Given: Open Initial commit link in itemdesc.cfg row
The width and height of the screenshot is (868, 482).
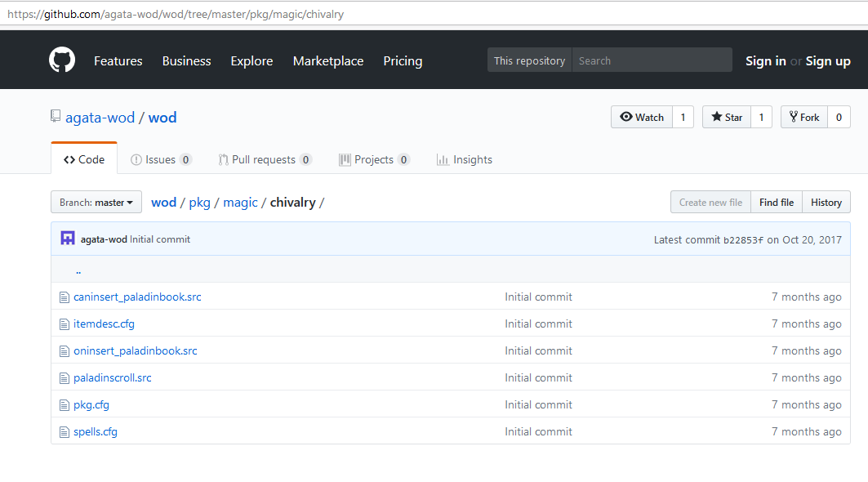Looking at the screenshot, I should point(539,324).
